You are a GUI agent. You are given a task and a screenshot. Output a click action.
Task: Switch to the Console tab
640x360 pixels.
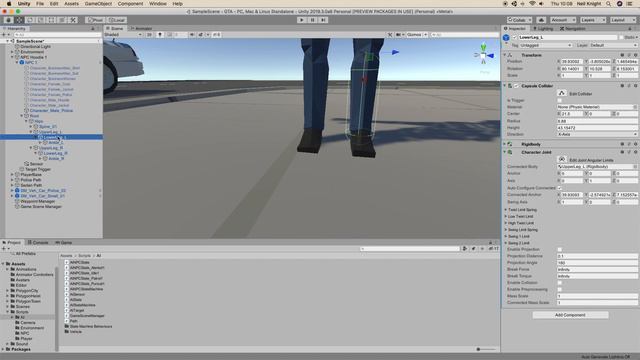[38, 242]
